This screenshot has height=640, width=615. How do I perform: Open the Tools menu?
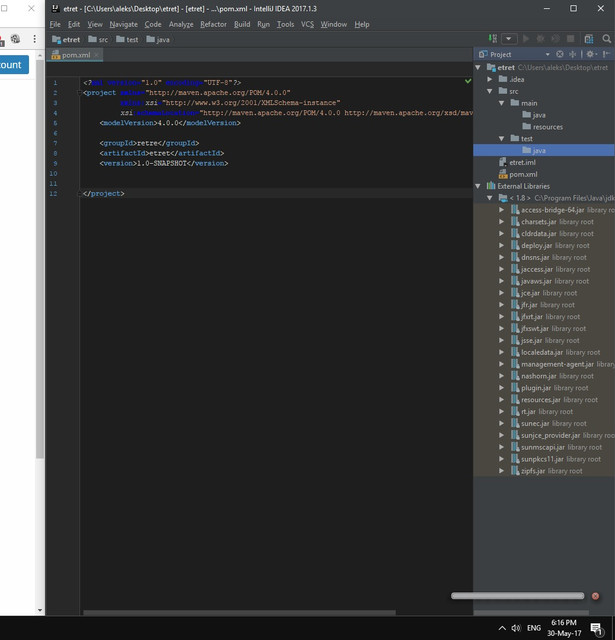285,24
